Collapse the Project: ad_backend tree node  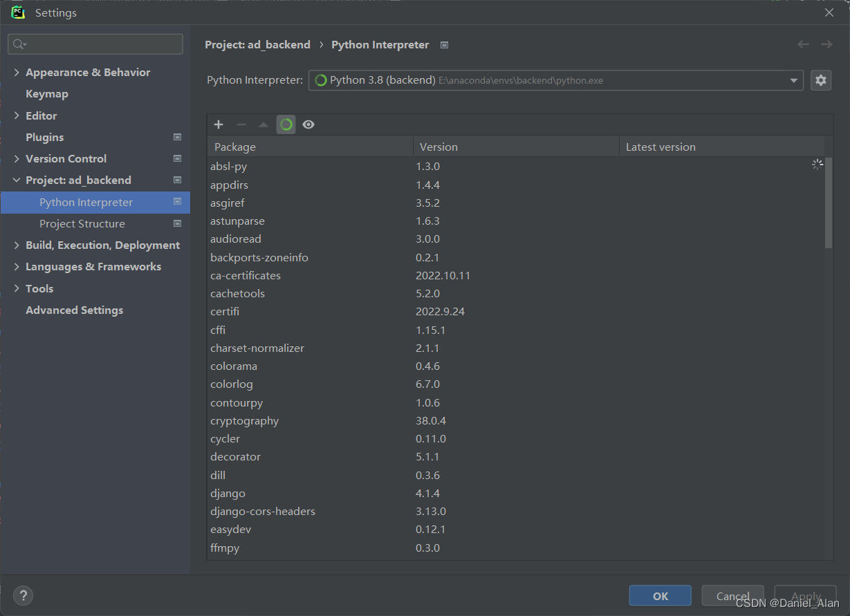(17, 180)
